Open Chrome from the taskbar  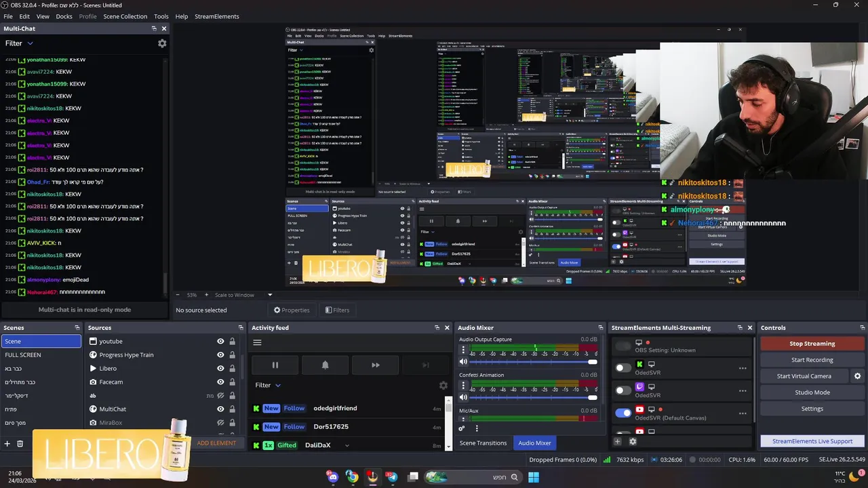(352, 477)
